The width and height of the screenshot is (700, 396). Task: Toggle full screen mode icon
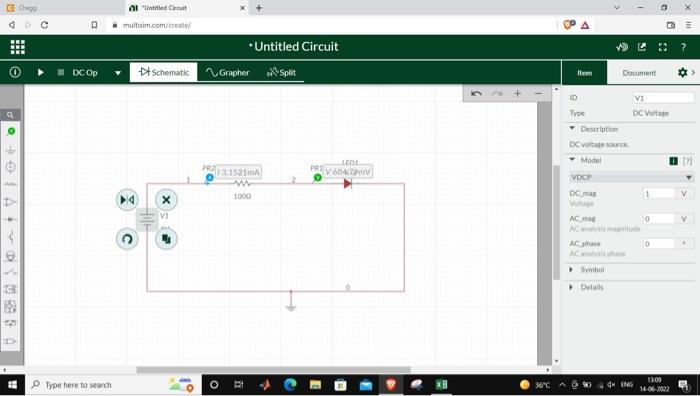click(x=662, y=47)
